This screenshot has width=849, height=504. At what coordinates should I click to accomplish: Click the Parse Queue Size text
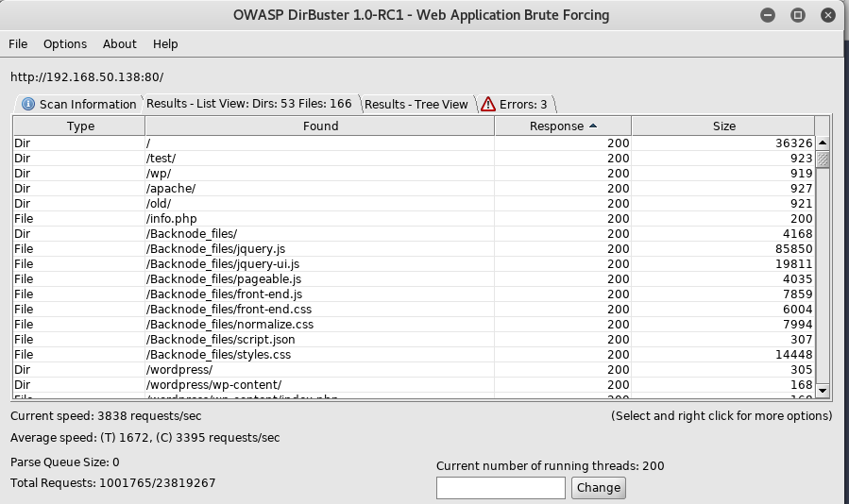[65, 462]
